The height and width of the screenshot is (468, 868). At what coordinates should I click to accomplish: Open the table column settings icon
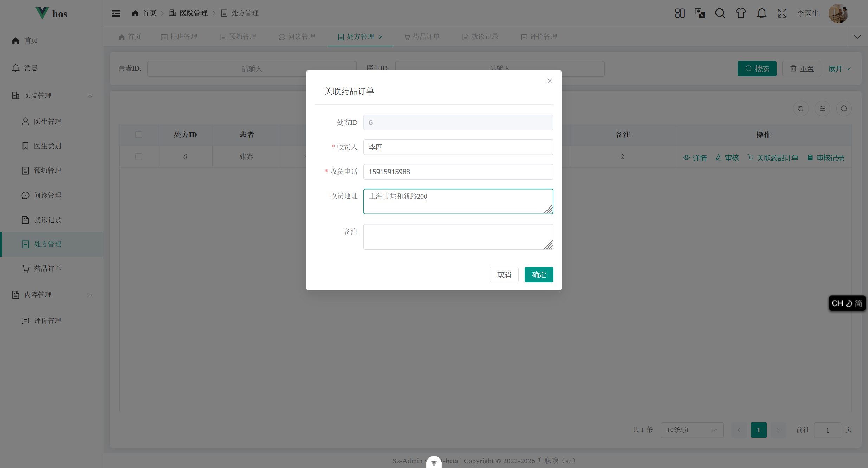coord(822,109)
